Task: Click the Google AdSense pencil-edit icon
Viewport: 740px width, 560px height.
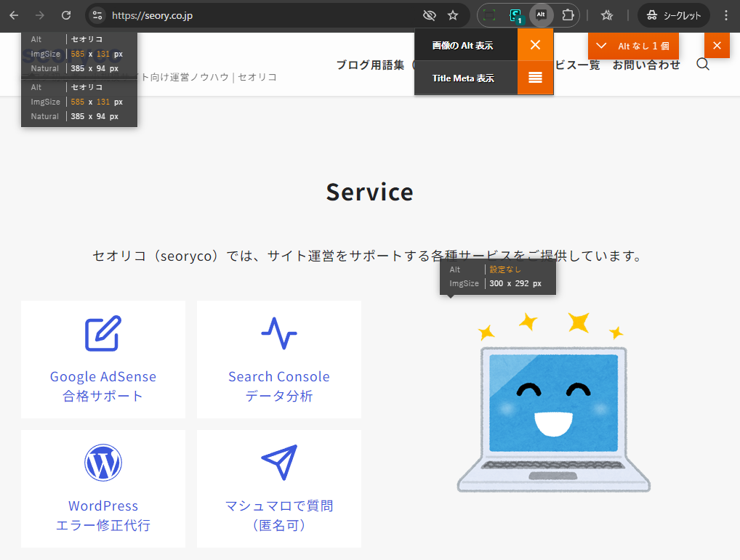Action: (x=103, y=333)
